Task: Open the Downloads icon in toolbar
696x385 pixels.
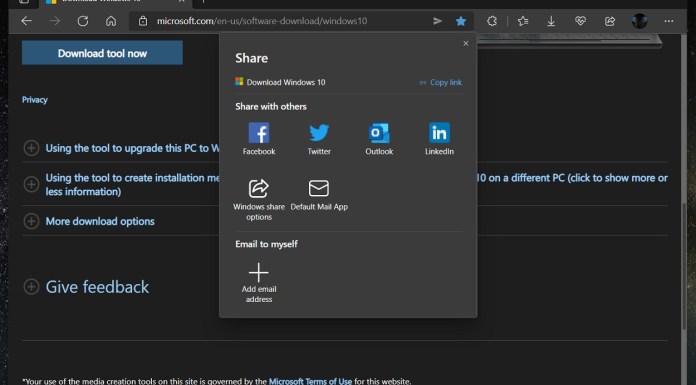Action: 551,21
